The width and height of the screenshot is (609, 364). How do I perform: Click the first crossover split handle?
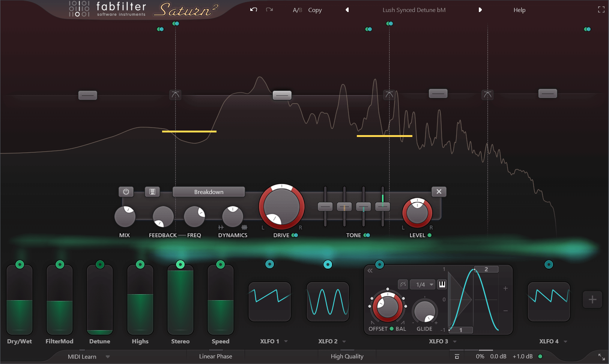pos(175,95)
